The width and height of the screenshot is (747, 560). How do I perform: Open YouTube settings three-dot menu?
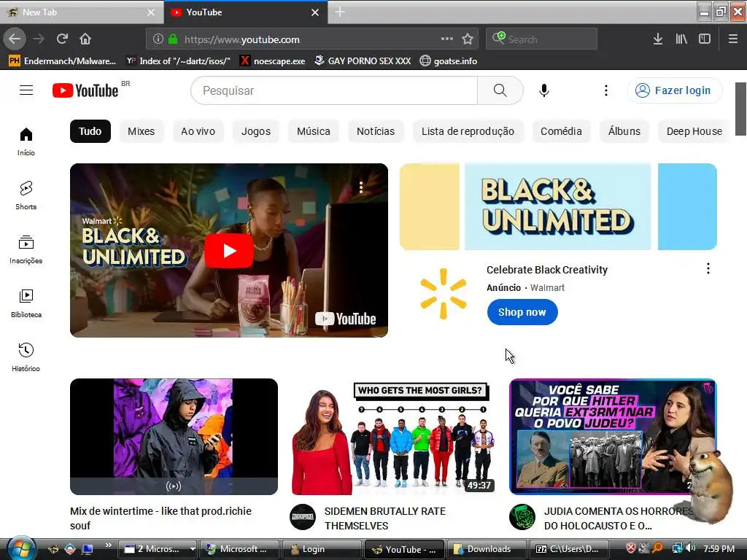point(606,90)
